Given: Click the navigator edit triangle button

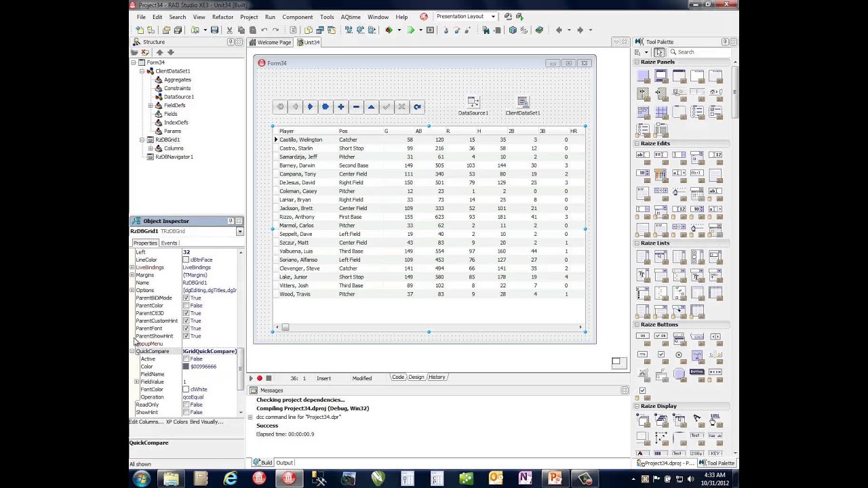Looking at the screenshot, I should tap(371, 106).
